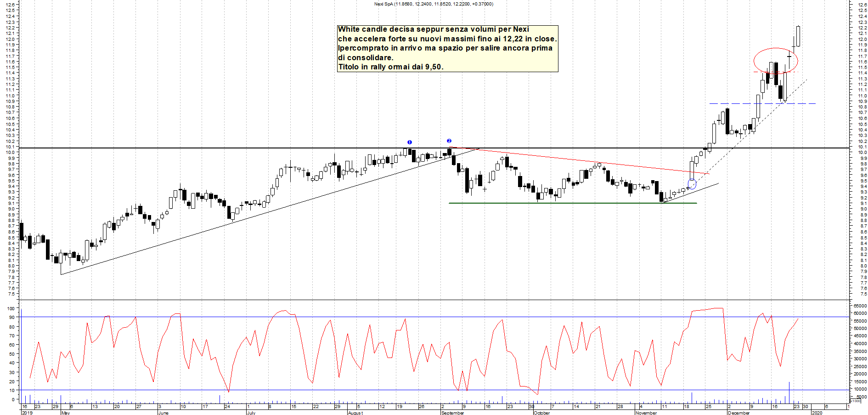Click the 20000 value on the volume scale
868x415 pixels.
pyautogui.click(x=860, y=374)
